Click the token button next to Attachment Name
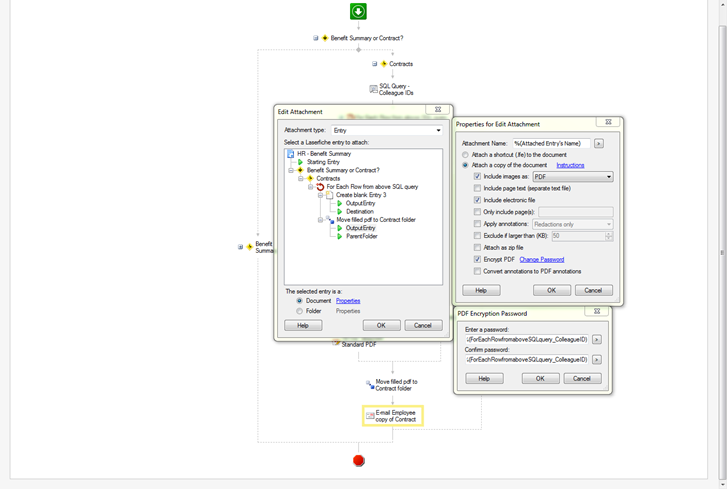 point(598,144)
